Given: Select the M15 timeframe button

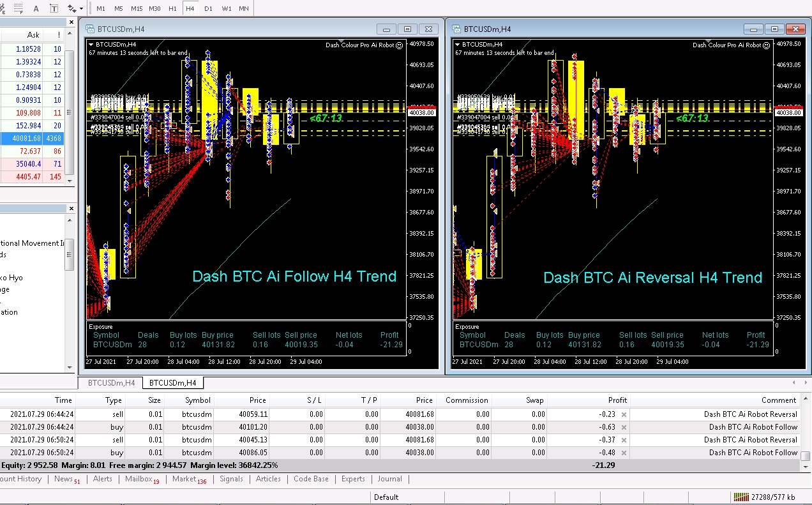Looking at the screenshot, I should [137, 8].
